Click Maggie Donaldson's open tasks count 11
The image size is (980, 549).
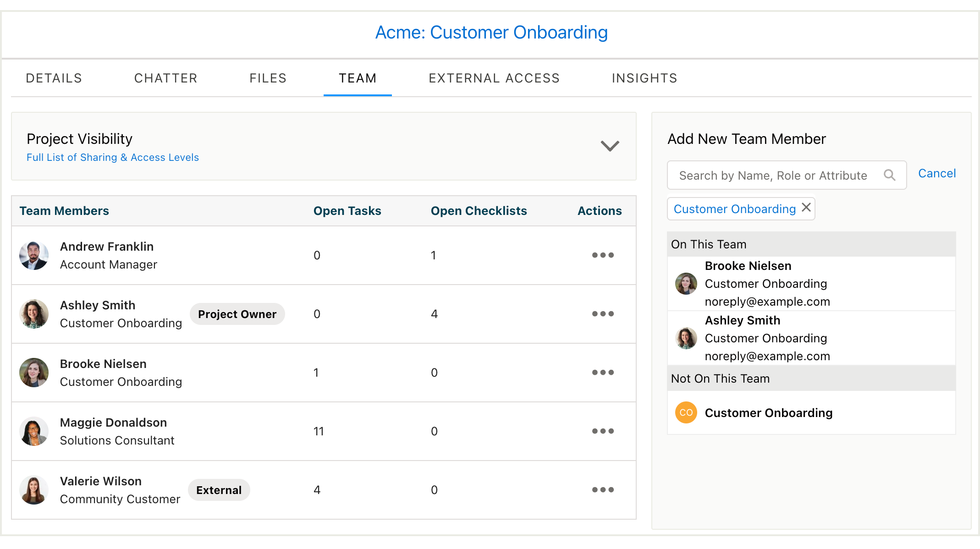(319, 431)
